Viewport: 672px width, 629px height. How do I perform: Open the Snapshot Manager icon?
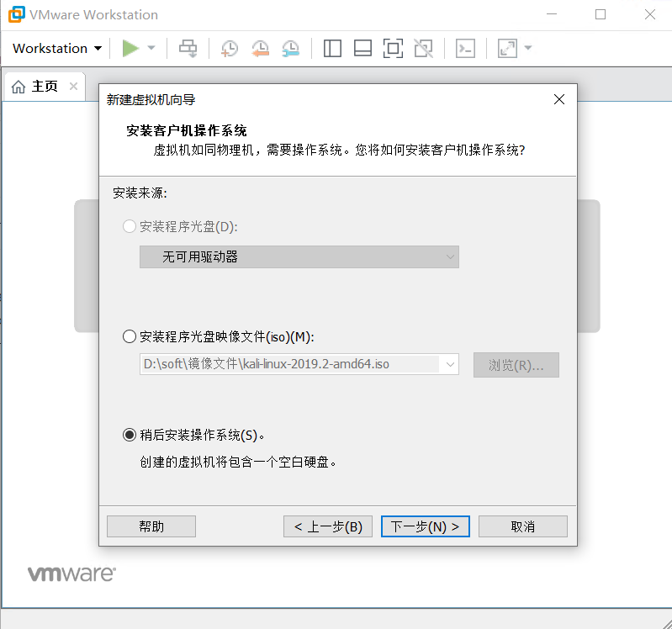tap(290, 49)
